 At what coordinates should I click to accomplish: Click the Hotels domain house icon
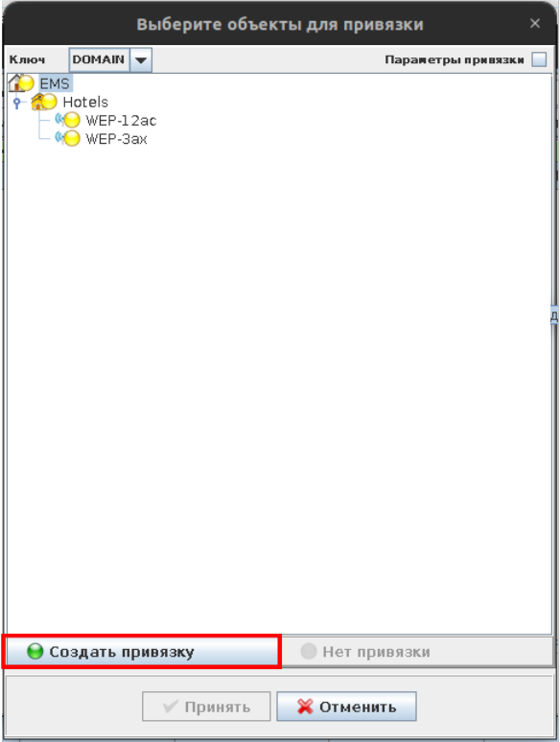pos(43,102)
